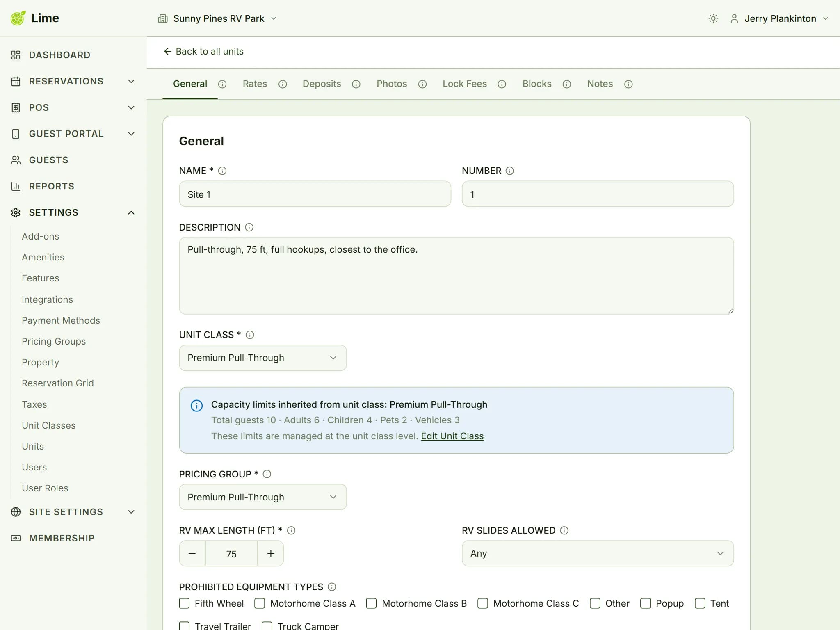Decrease RV max length with minus button

(x=192, y=553)
